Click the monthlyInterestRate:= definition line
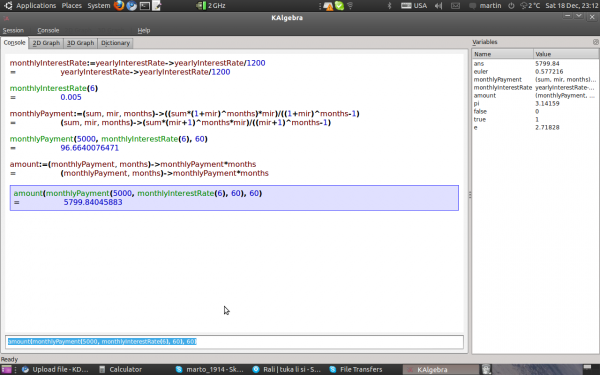This screenshot has width=600, height=375. point(137,63)
